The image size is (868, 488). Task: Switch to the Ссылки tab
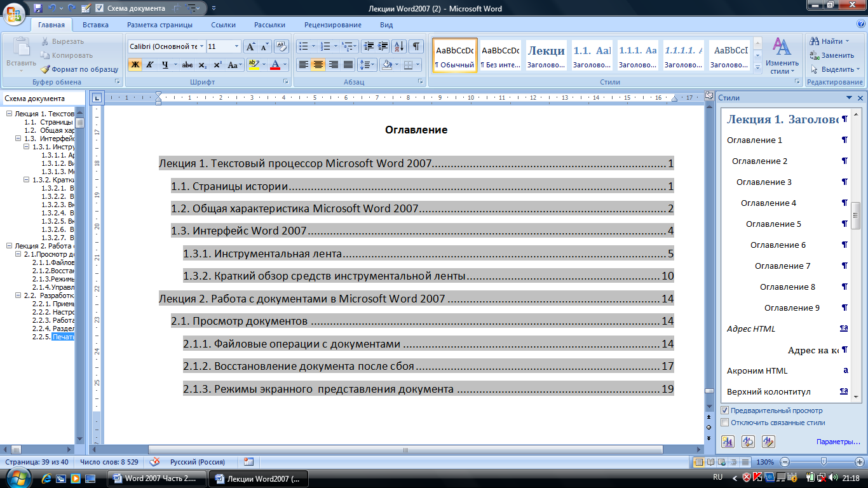point(223,25)
